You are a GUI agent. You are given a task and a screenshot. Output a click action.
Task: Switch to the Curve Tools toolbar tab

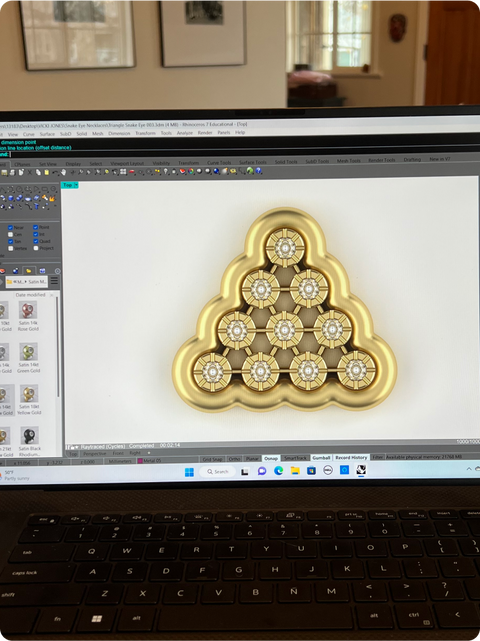click(219, 162)
